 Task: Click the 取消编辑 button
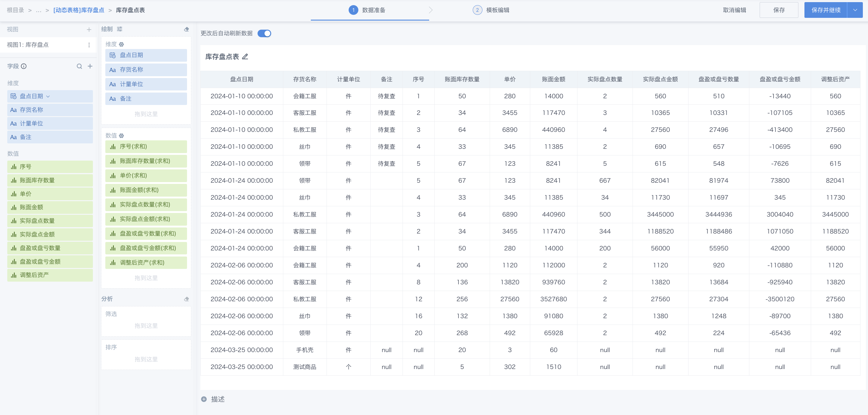pyautogui.click(x=735, y=10)
